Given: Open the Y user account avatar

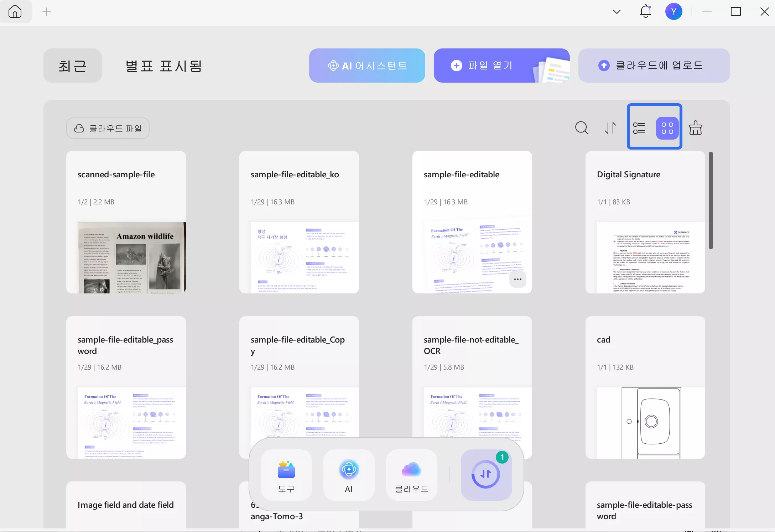Looking at the screenshot, I should [673, 12].
